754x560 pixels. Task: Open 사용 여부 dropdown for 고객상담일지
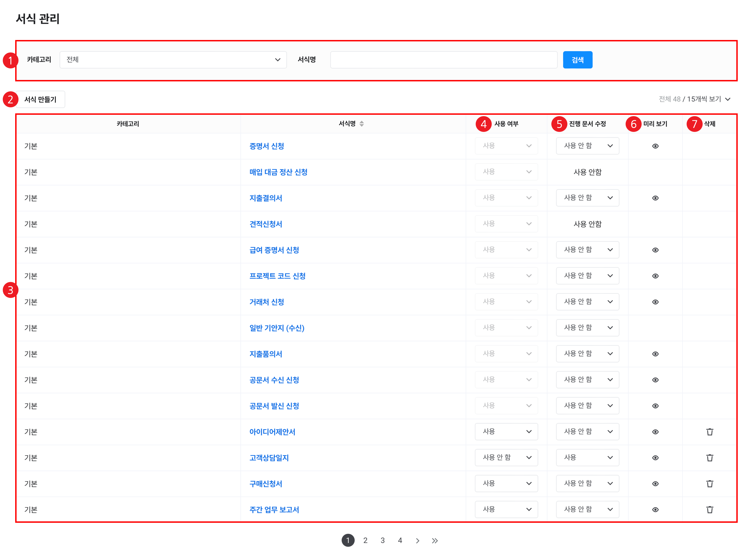click(506, 458)
